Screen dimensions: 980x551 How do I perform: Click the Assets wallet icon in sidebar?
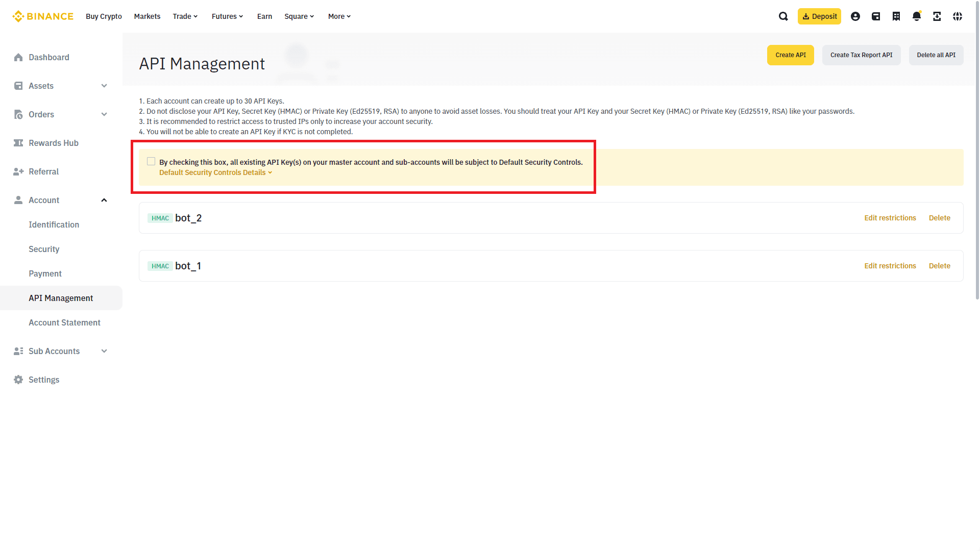(18, 86)
